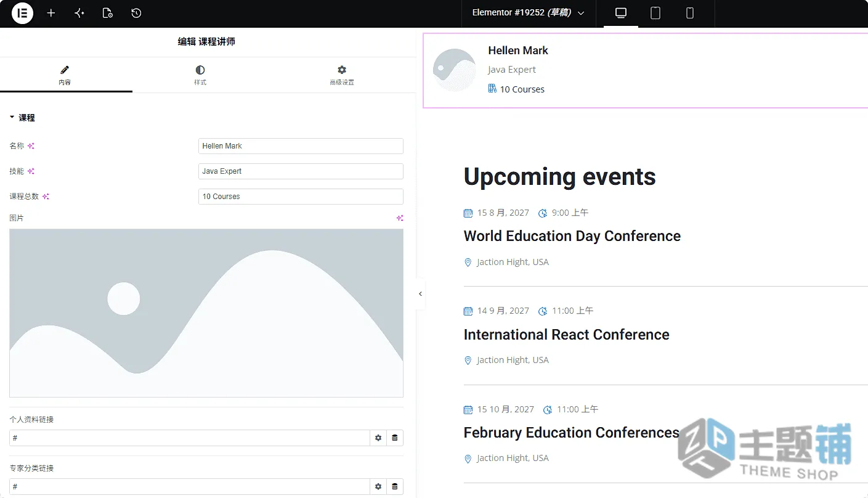Open World Education Day Conference event
868x498 pixels.
pyautogui.click(x=572, y=236)
